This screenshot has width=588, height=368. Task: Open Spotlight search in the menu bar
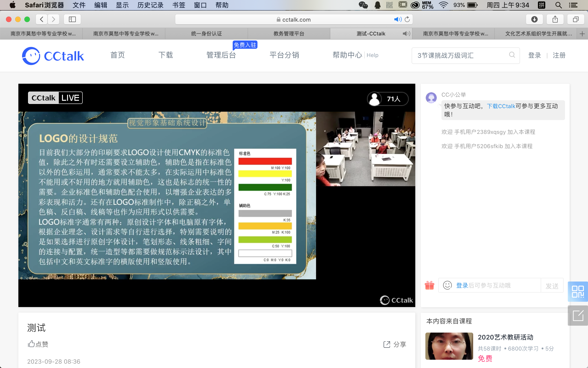559,5
